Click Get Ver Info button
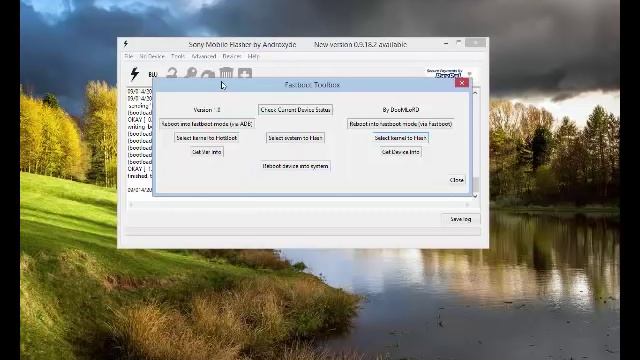 point(207,152)
